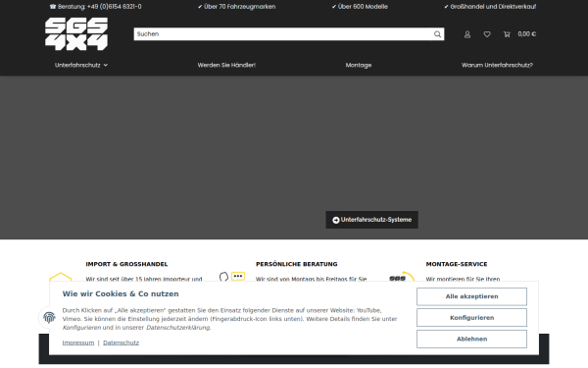Click Über 70 Fahrzeugmarken text
The image size is (588, 368).
point(236,7)
